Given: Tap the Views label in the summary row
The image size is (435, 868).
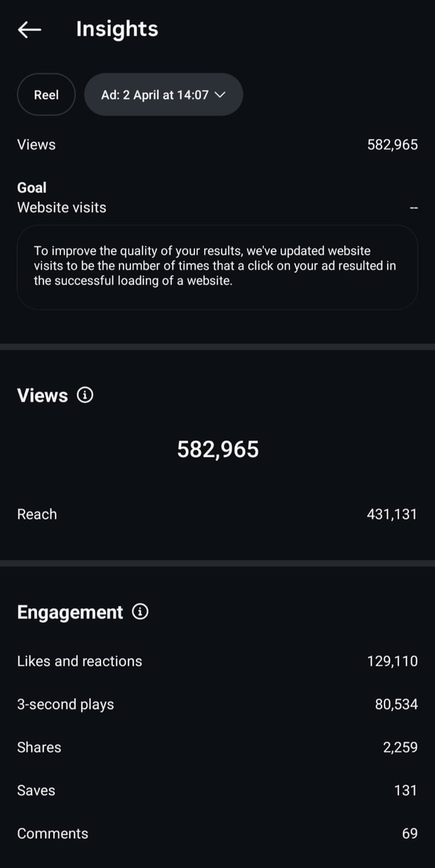Looking at the screenshot, I should click(x=36, y=144).
